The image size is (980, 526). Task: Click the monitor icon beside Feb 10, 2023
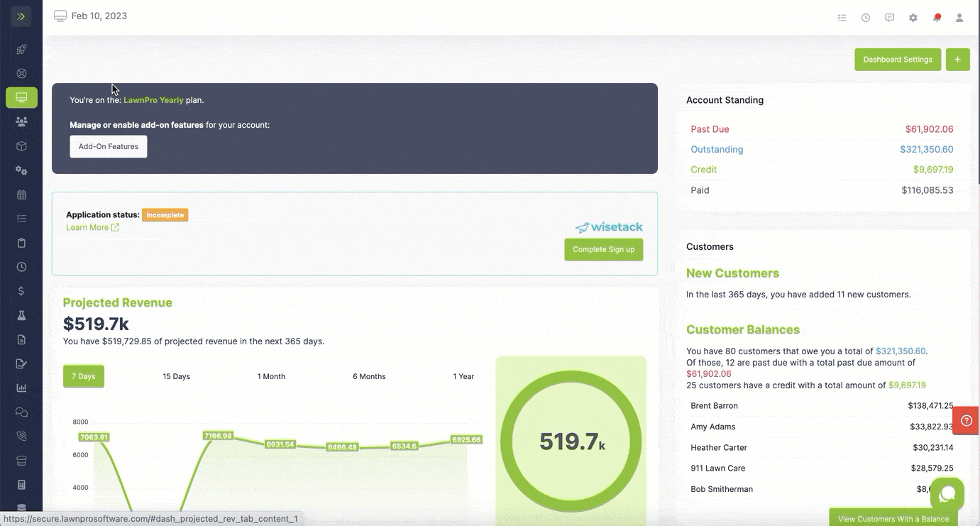tap(60, 16)
